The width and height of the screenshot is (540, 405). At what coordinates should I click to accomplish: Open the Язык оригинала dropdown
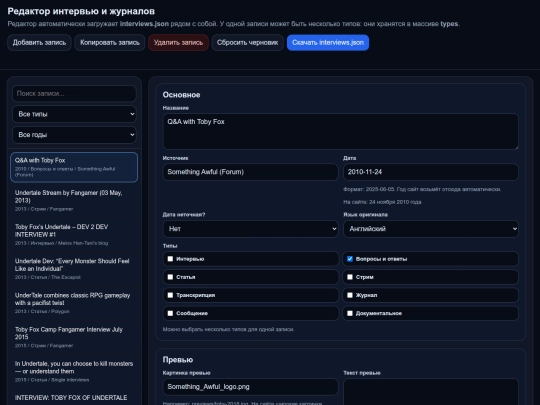tap(431, 229)
